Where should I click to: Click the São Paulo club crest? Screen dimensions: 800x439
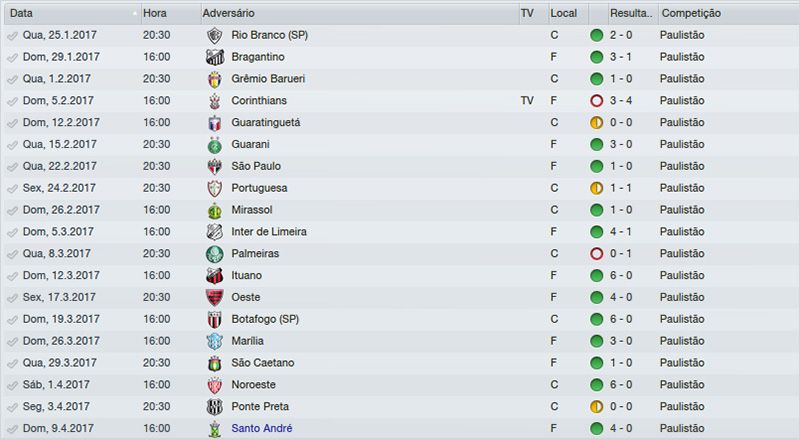pos(213,167)
